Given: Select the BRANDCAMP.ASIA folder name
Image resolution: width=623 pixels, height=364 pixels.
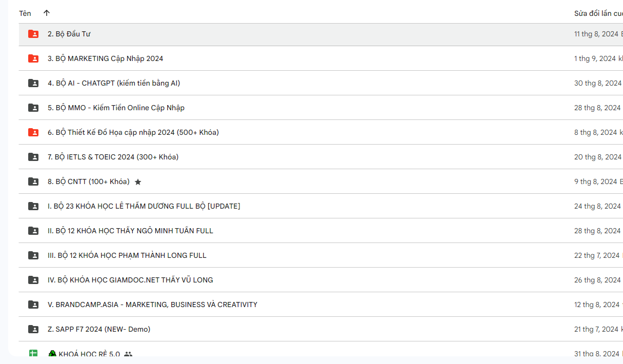Looking at the screenshot, I should point(152,305).
